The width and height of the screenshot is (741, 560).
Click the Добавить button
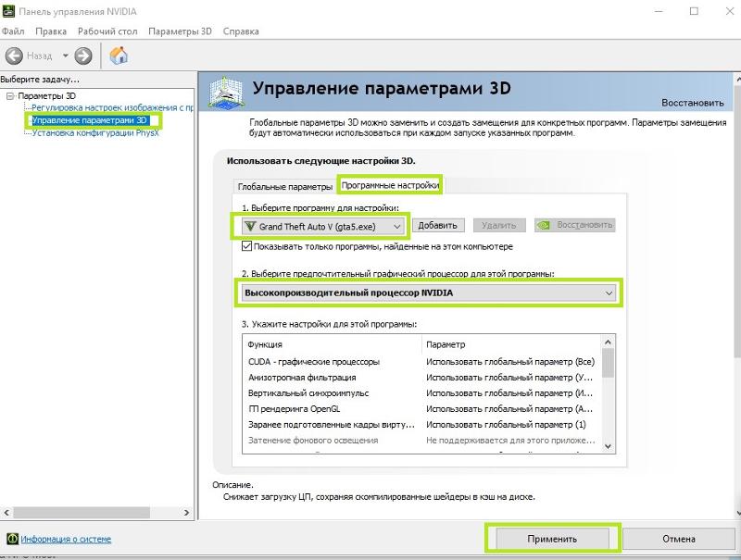coord(437,225)
